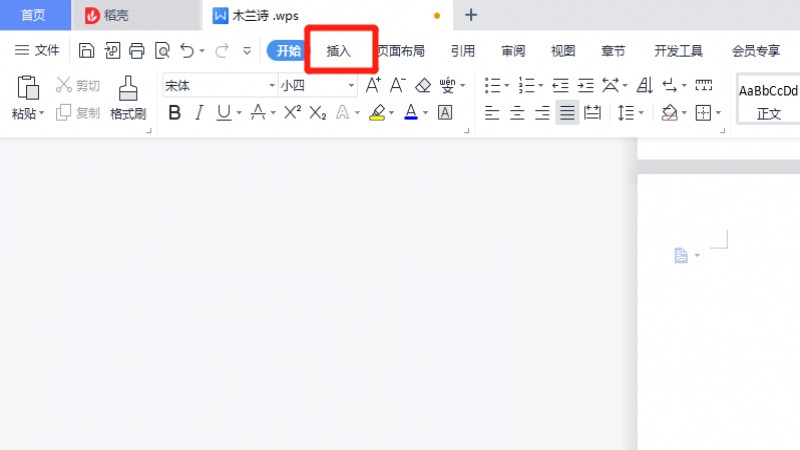The image size is (800, 450).
Task: Switch to Page Layout (页面布局) tab
Action: coord(401,51)
